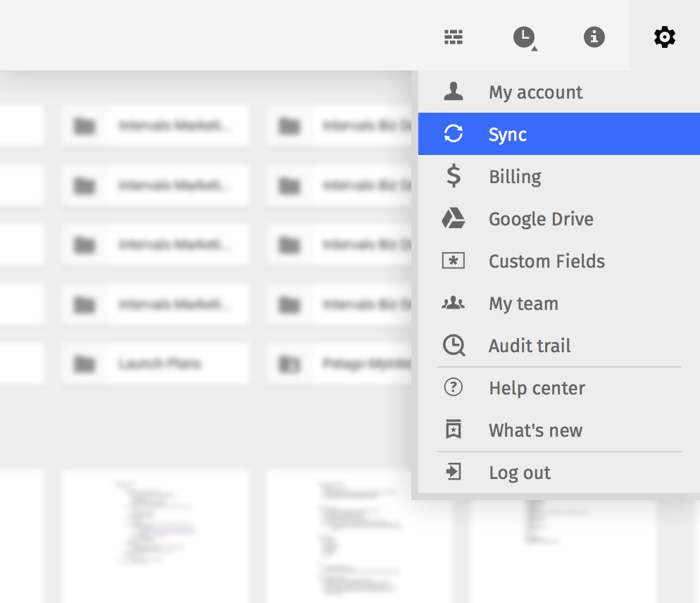The width and height of the screenshot is (700, 603).
Task: Open the blurred Launch Plans folder
Action: (156, 363)
